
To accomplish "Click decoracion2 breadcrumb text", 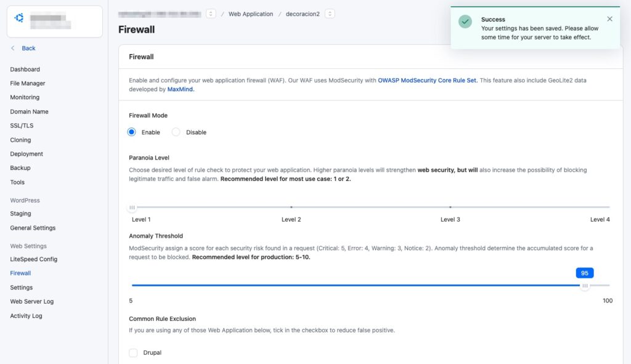I will pyautogui.click(x=303, y=14).
